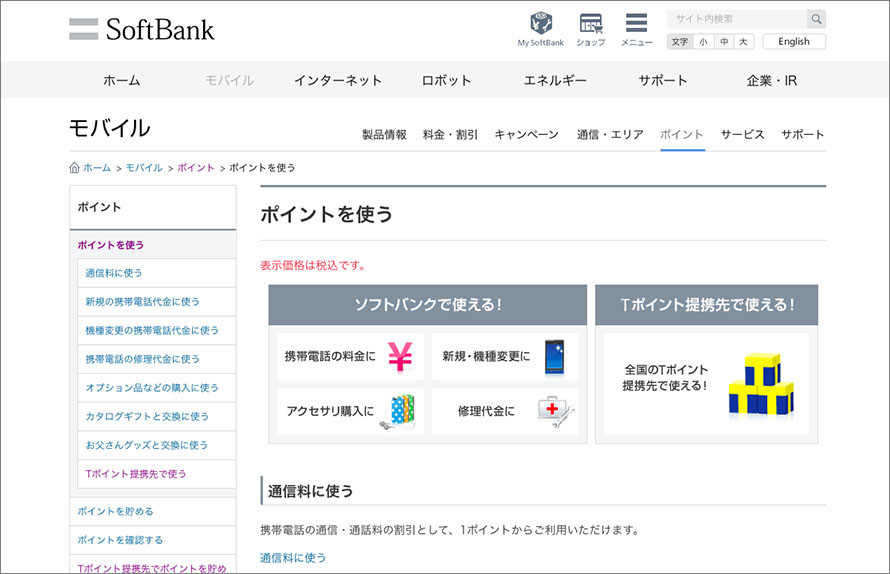Select モバイル in main navigation
Viewport: 890px width, 574px height.
pos(229,81)
